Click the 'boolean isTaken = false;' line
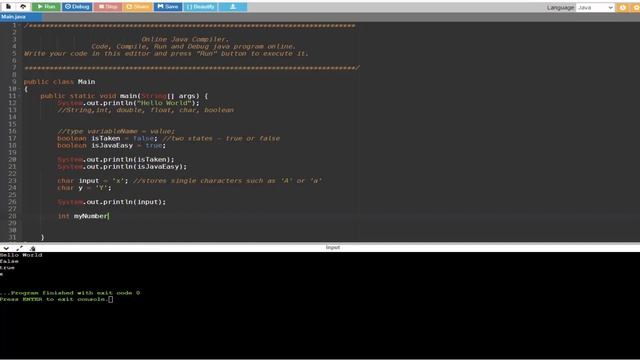The image size is (640, 360). 107,138
